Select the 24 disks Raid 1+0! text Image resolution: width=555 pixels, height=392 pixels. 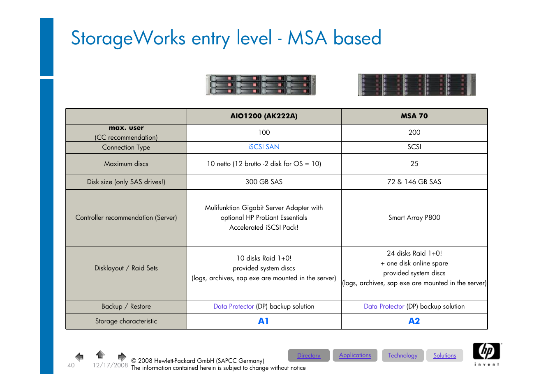coord(414,253)
